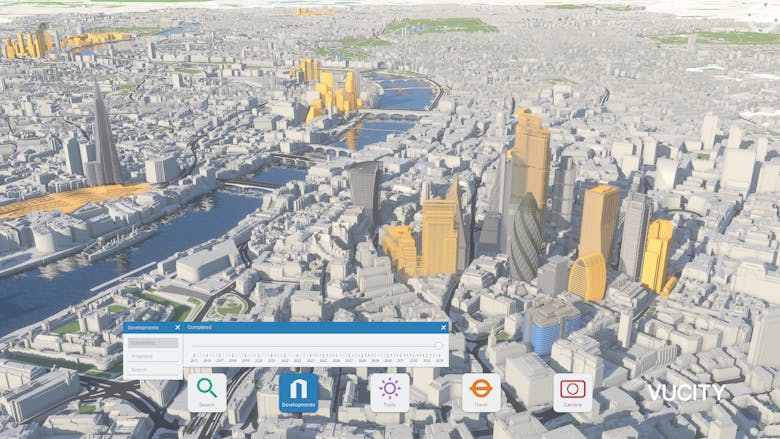
Task: Select the Gherkin building model
Action: 525,238
